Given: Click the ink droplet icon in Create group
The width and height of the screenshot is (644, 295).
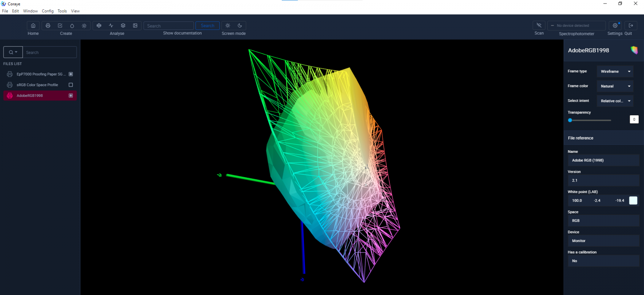Looking at the screenshot, I should [72, 26].
